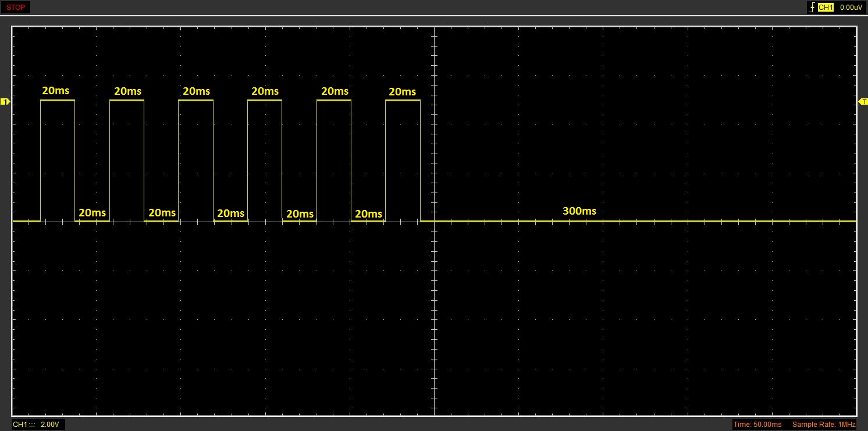Click the top of the fourth pulse
868x431 pixels.
265,101
